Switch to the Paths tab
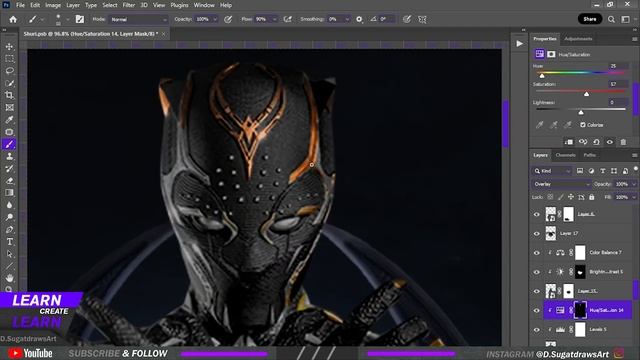This screenshot has height=360, width=640. pyautogui.click(x=589, y=155)
